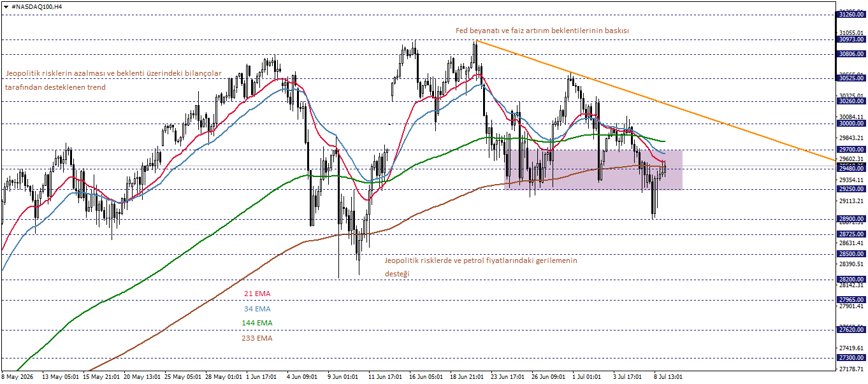The image size is (868, 384).
Task: Click the '20 May 13:01' time label
Action: 142,376
